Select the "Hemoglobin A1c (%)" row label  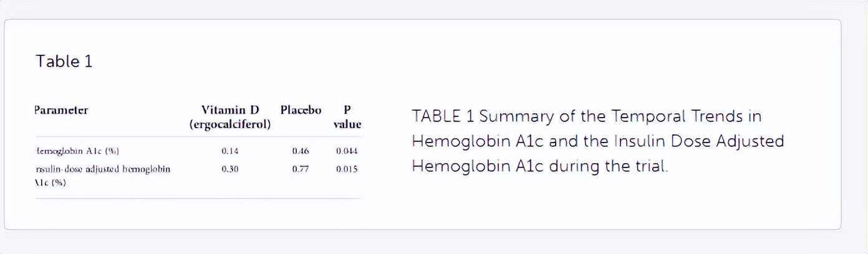[x=77, y=151]
